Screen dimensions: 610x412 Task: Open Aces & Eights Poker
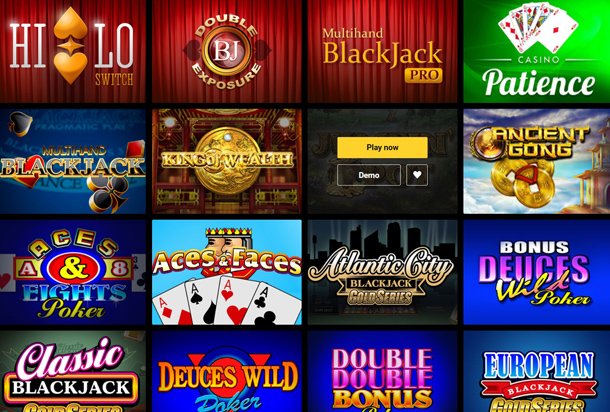click(73, 272)
